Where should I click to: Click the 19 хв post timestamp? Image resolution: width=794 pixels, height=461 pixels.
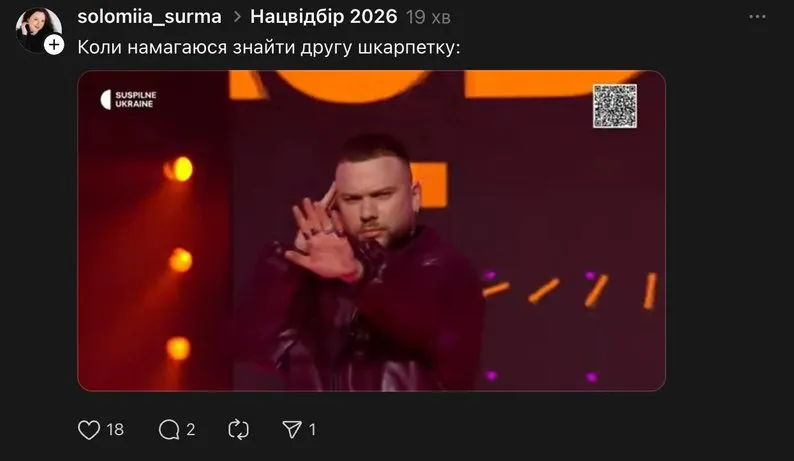tap(428, 18)
